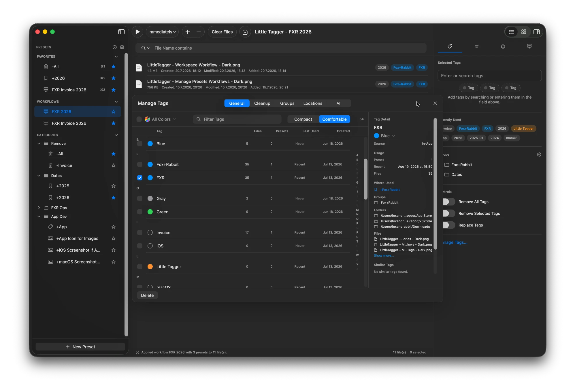Viewport: 575px width, 392px height.
Task: Open presets settings gear icon
Action: coord(122,47)
